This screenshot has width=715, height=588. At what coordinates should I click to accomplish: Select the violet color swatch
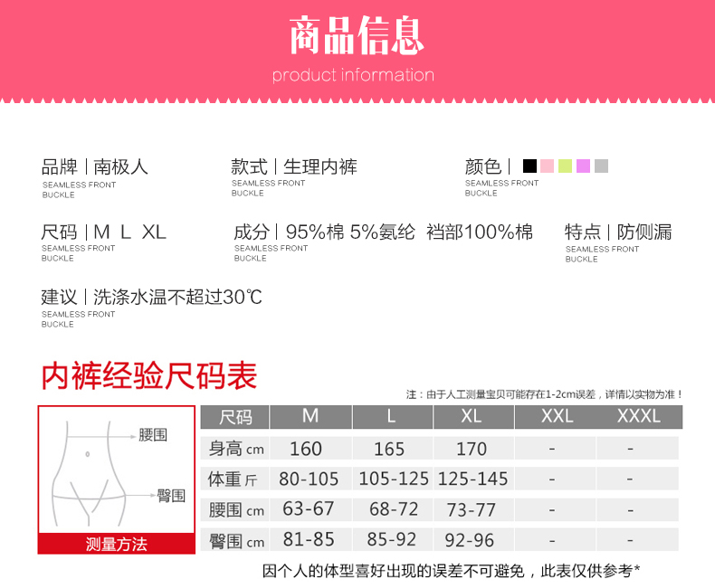(583, 166)
